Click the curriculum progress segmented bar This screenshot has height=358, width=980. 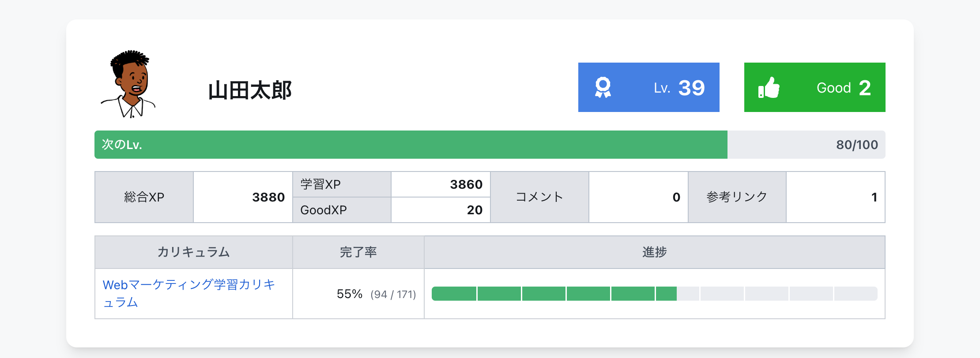[x=654, y=294]
